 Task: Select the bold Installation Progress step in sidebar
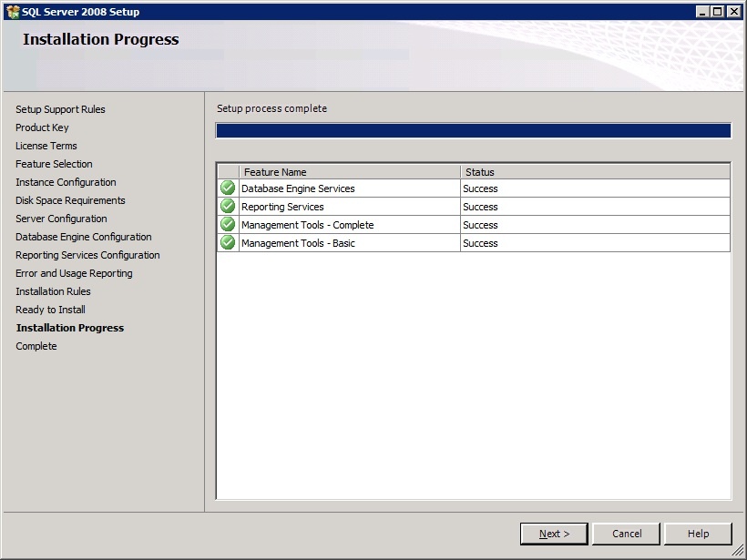70,328
